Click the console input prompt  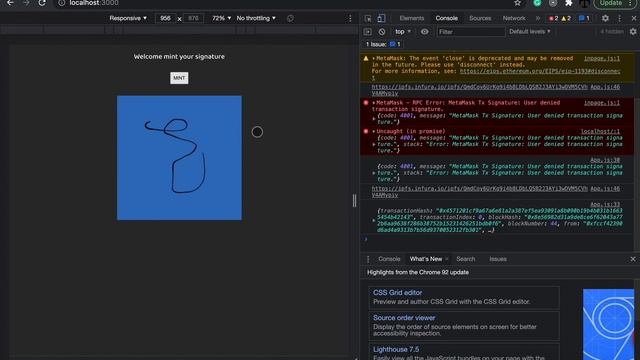[x=496, y=239]
